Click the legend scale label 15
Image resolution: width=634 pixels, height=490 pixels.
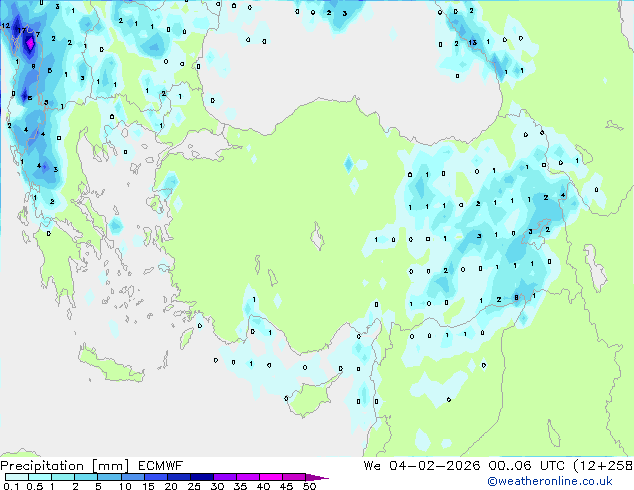click(148, 486)
